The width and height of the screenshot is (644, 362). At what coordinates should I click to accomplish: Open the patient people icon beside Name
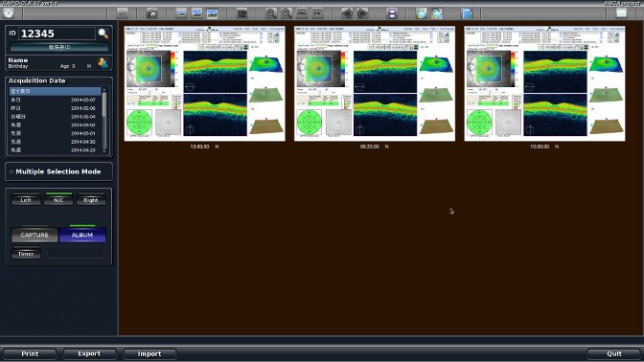click(103, 63)
